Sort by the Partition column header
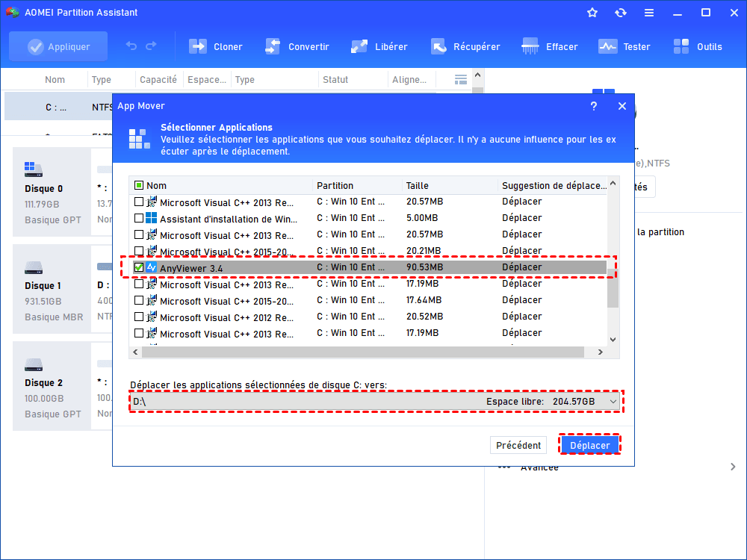747x560 pixels. [x=335, y=186]
